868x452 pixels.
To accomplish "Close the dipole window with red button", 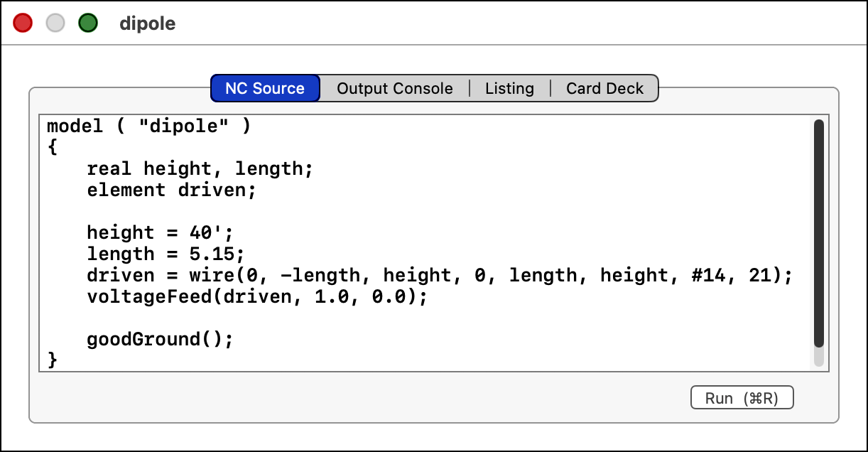I will 23,23.
